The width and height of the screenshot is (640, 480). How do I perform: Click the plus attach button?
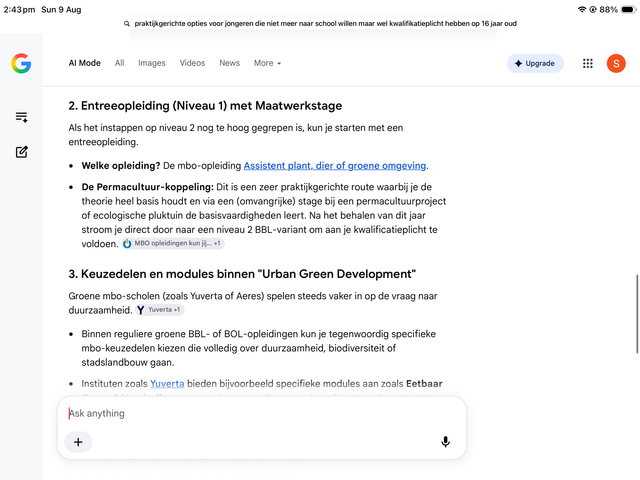(78, 442)
